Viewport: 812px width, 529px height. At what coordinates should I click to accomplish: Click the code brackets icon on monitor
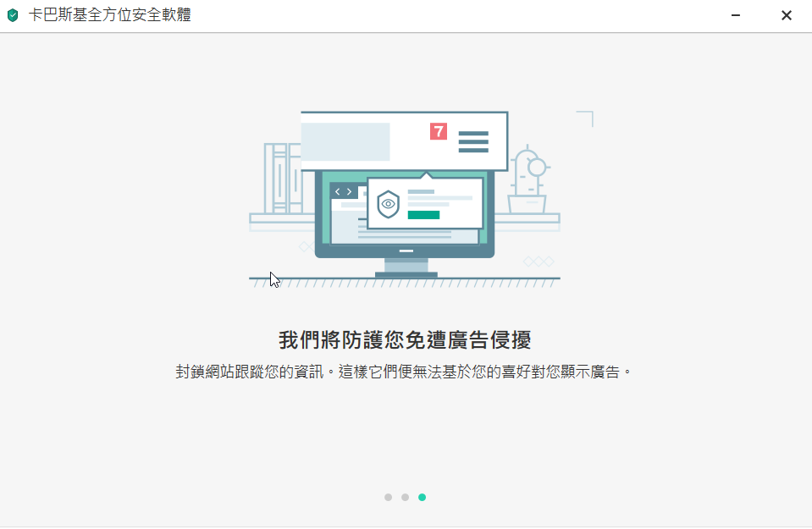pyautogui.click(x=343, y=191)
